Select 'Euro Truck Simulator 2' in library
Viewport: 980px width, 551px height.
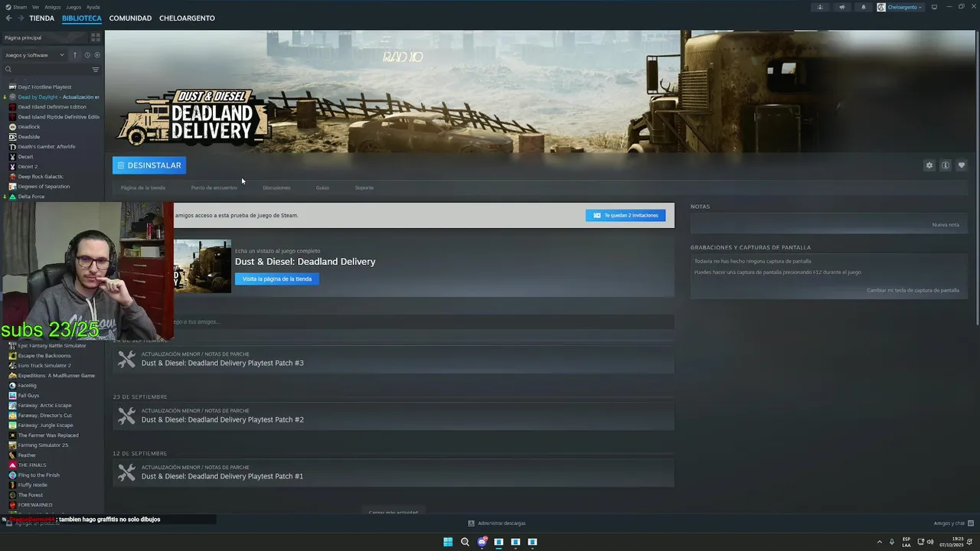pyautogui.click(x=44, y=366)
